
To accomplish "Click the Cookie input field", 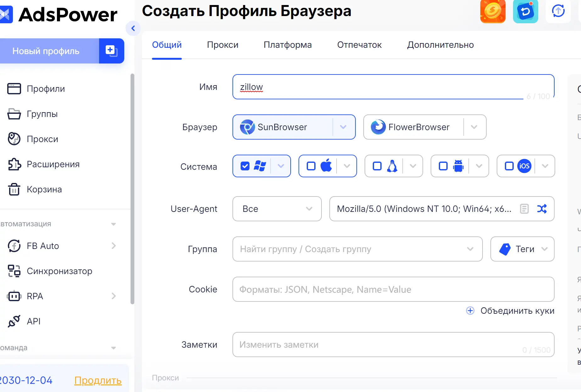I will tap(393, 289).
